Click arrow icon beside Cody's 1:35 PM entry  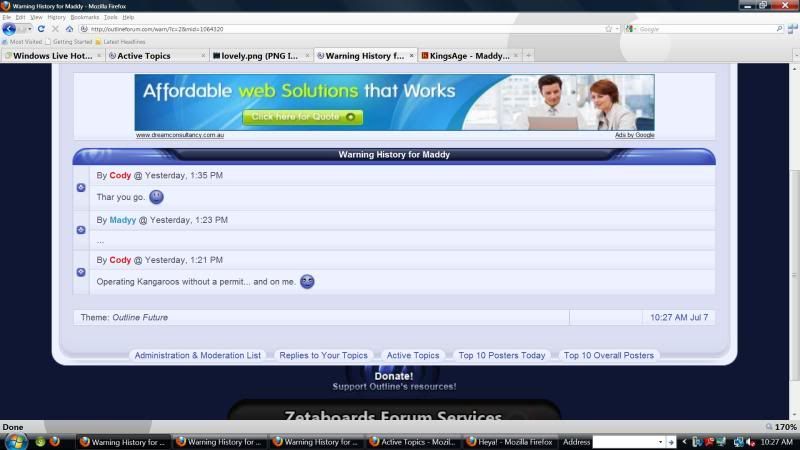[x=81, y=187]
